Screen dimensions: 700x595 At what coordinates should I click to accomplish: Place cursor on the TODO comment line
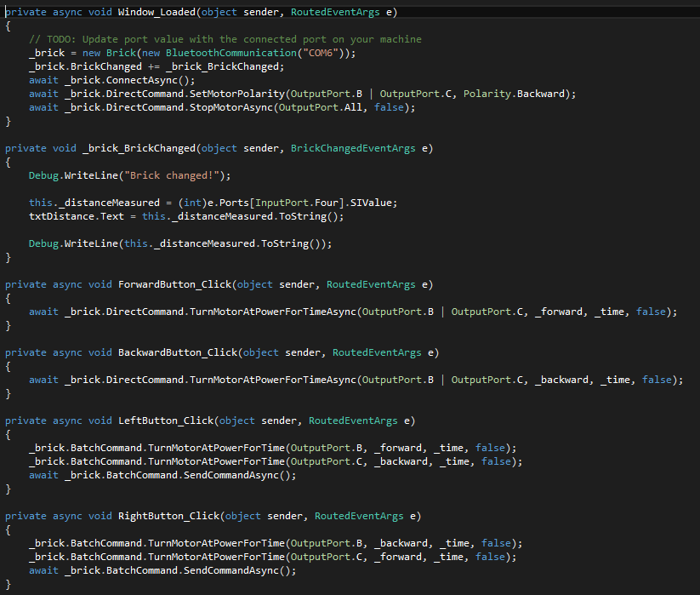pos(225,39)
